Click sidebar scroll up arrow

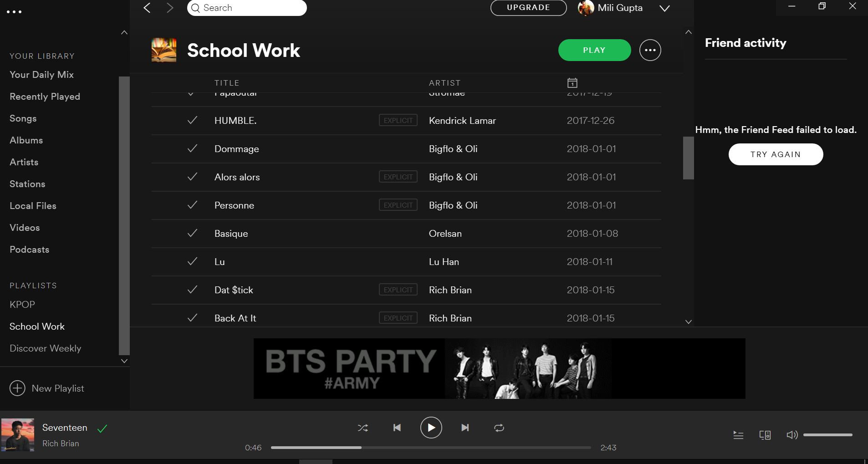[124, 32]
